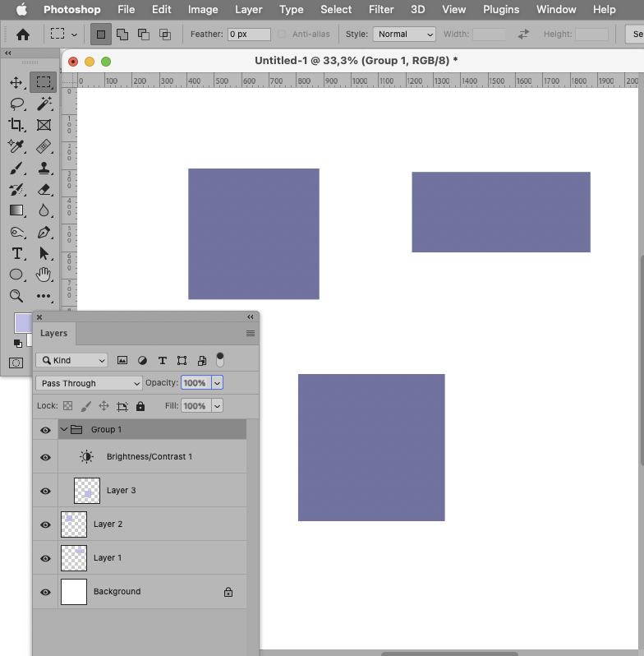Choose New selection mode icon

click(101, 35)
